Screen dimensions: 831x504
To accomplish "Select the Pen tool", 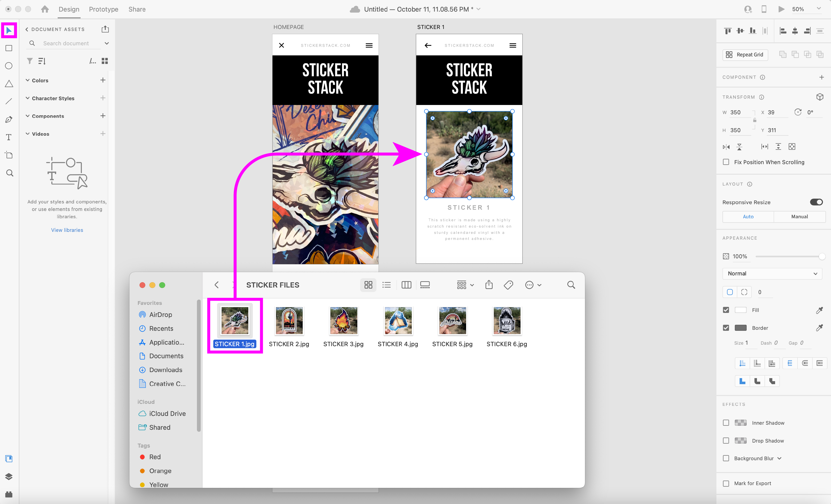I will coord(9,119).
